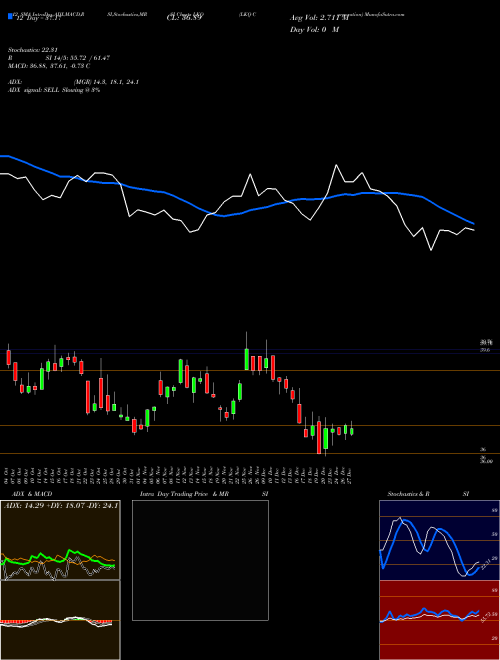Click the 'Intra Day Trading Price & MR' title
Image resolution: width=500 pixels, height=660 pixels.
[x=184, y=494]
